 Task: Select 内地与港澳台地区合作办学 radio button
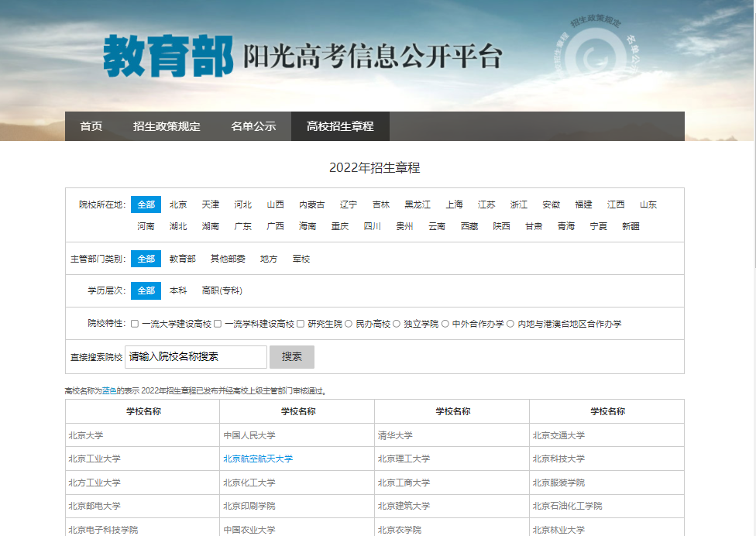510,324
